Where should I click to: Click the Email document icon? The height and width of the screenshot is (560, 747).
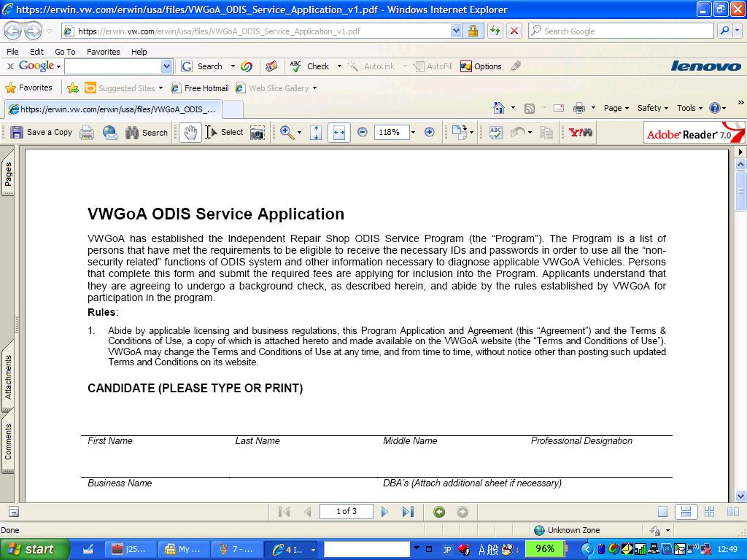click(x=110, y=133)
